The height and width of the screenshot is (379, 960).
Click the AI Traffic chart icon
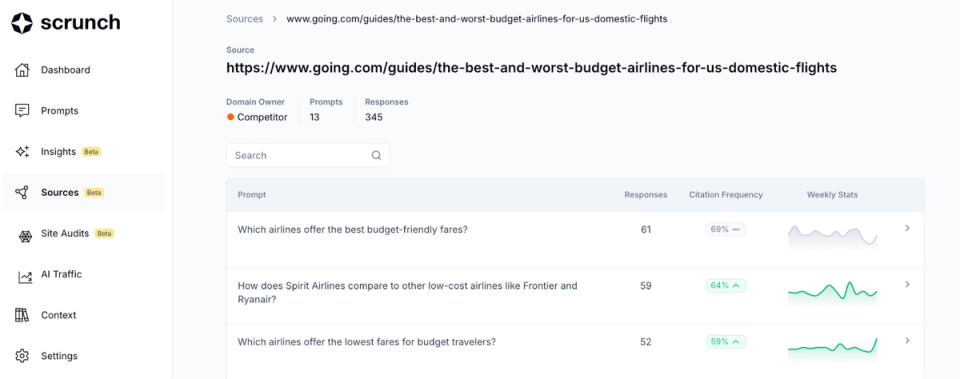point(25,276)
